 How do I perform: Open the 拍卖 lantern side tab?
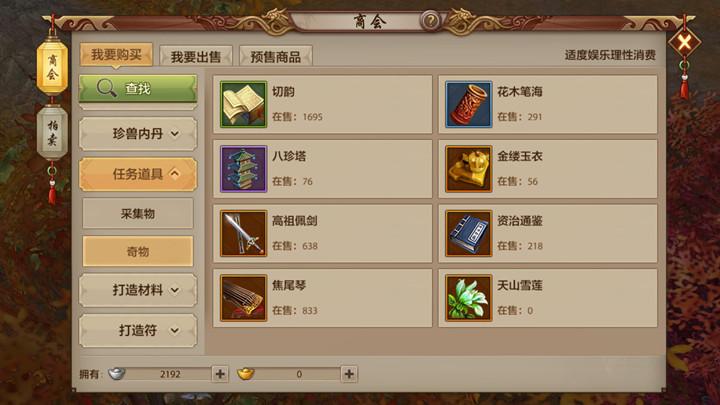point(52,133)
